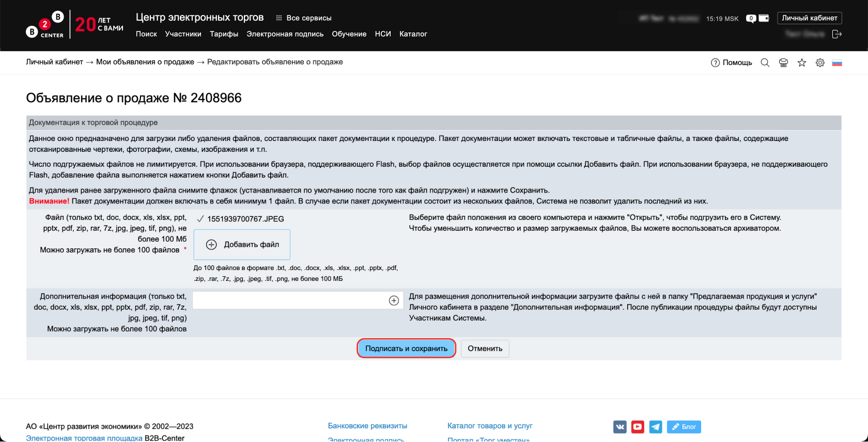The width and height of the screenshot is (868, 442).
Task: Click the additional information file field
Action: click(x=297, y=301)
